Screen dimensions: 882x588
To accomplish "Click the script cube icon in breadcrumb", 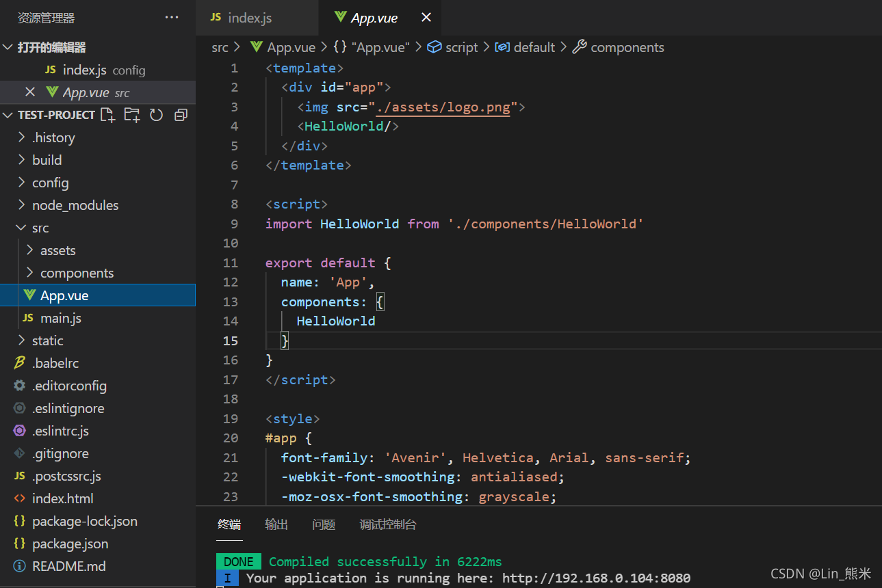I will [x=434, y=47].
